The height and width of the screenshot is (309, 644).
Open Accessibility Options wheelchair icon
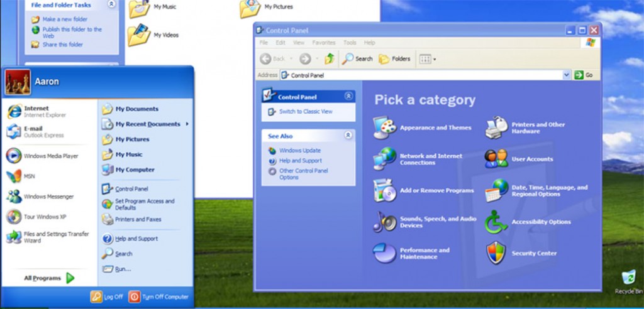click(497, 222)
